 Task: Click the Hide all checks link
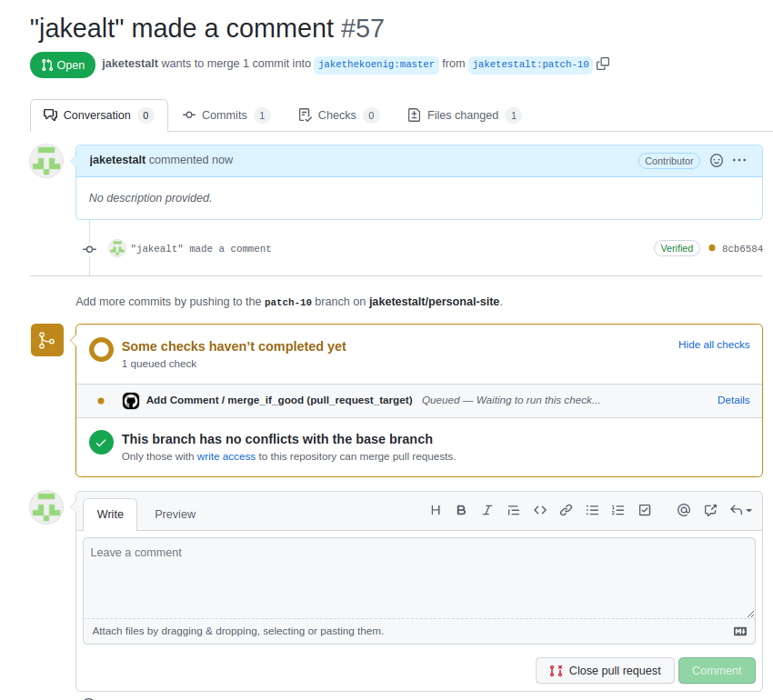[714, 345]
